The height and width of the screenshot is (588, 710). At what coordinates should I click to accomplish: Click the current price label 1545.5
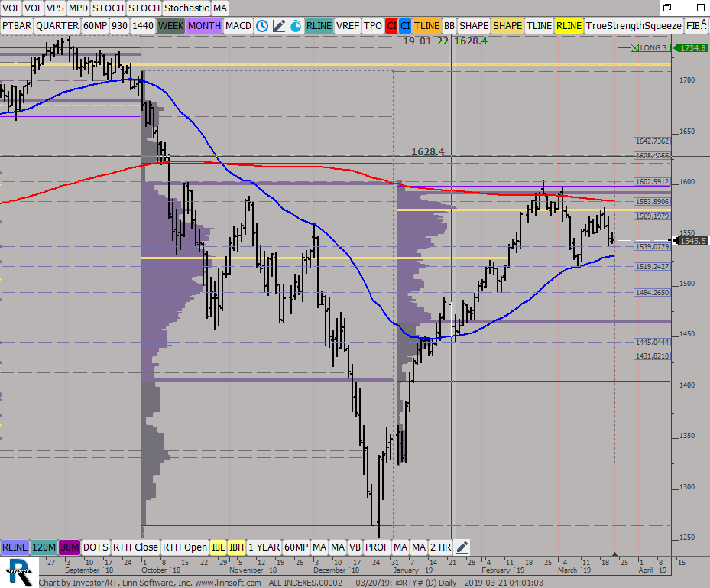(691, 241)
